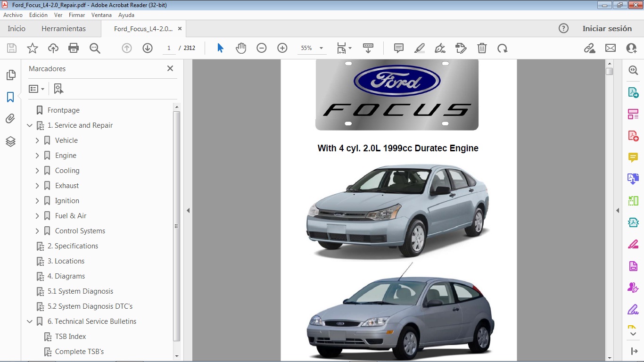Expand the Engine bookmark
Image resolution: width=644 pixels, height=362 pixels.
click(x=37, y=155)
